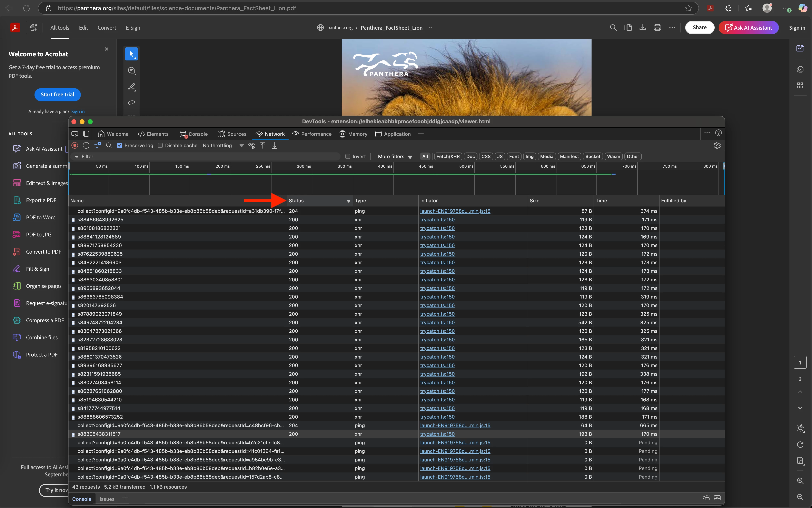Viewport: 812px width, 508px height.
Task: Click the zoom in magnifier icon
Action: (800, 481)
